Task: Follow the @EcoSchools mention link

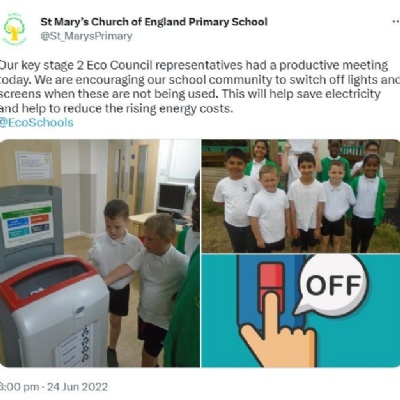Action: point(36,122)
